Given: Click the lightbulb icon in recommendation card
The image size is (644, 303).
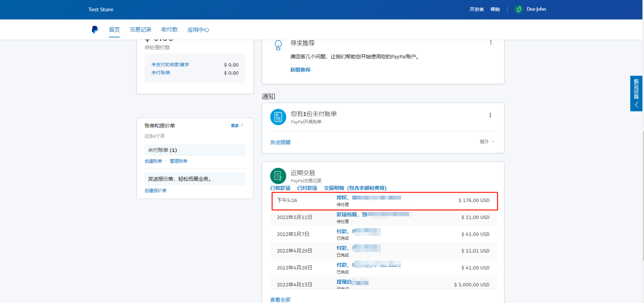Looking at the screenshot, I should click(278, 45).
